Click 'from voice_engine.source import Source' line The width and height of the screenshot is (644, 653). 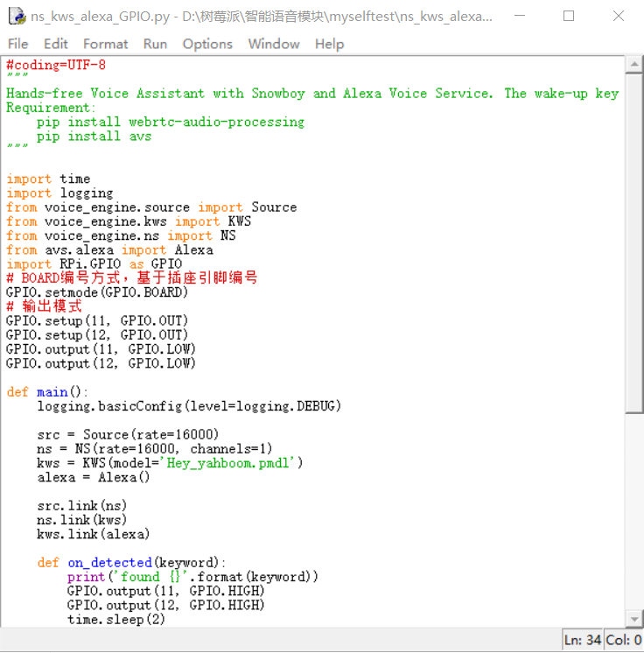point(151,207)
